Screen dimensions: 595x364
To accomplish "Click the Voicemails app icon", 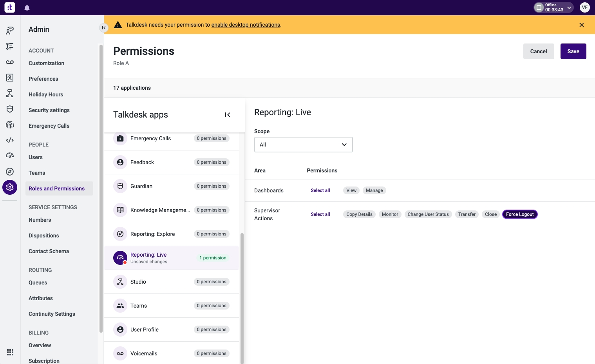I will point(120,353).
